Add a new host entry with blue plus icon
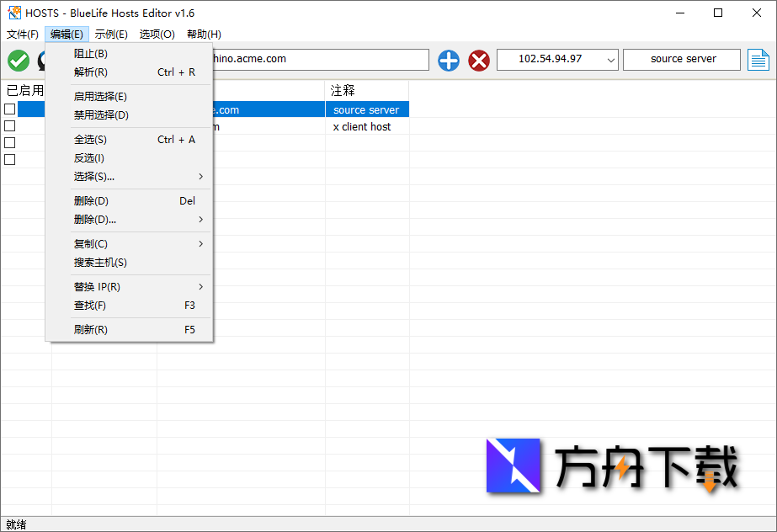The width and height of the screenshot is (777, 532). point(447,60)
